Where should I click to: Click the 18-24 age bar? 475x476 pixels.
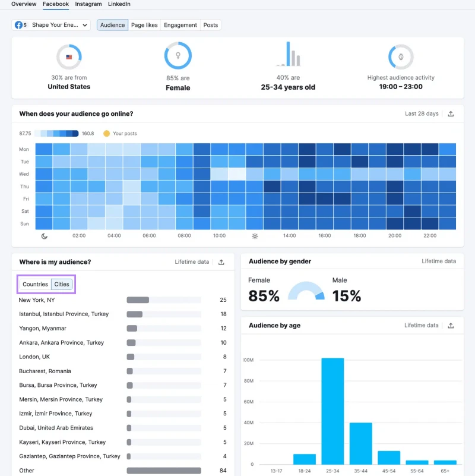pos(304,459)
